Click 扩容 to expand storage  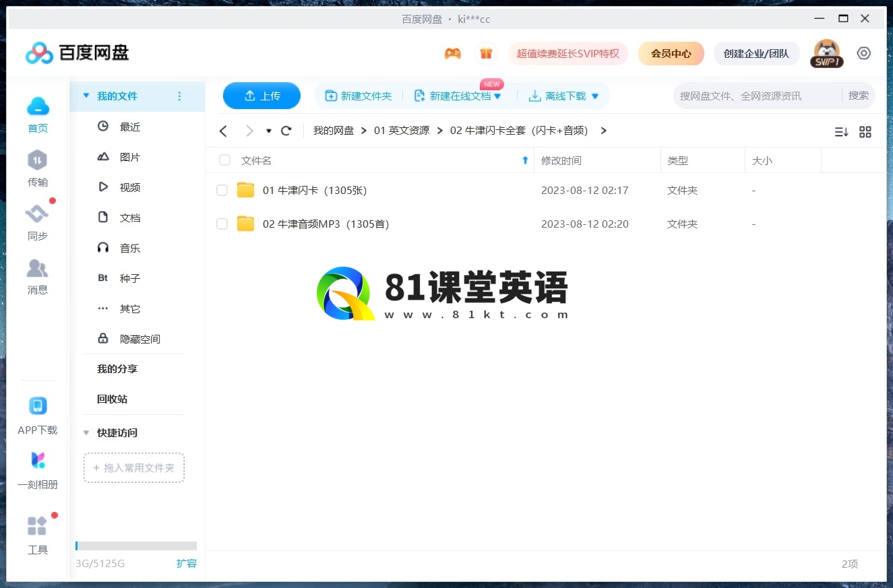click(186, 564)
